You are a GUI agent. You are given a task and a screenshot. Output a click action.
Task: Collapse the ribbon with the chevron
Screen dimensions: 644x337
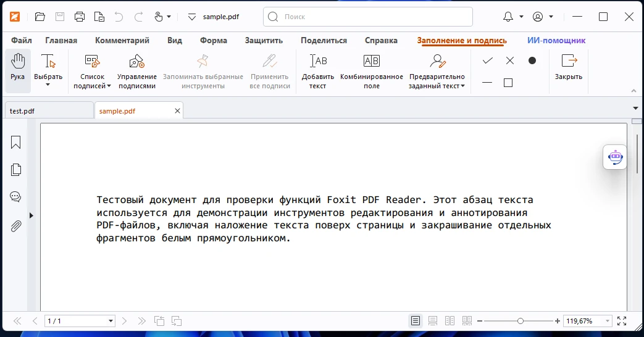(634, 91)
